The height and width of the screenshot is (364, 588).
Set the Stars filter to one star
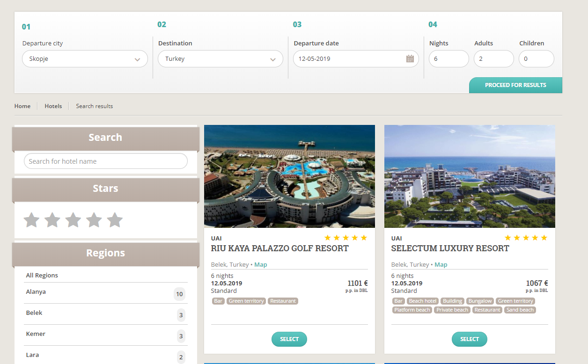[31, 220]
